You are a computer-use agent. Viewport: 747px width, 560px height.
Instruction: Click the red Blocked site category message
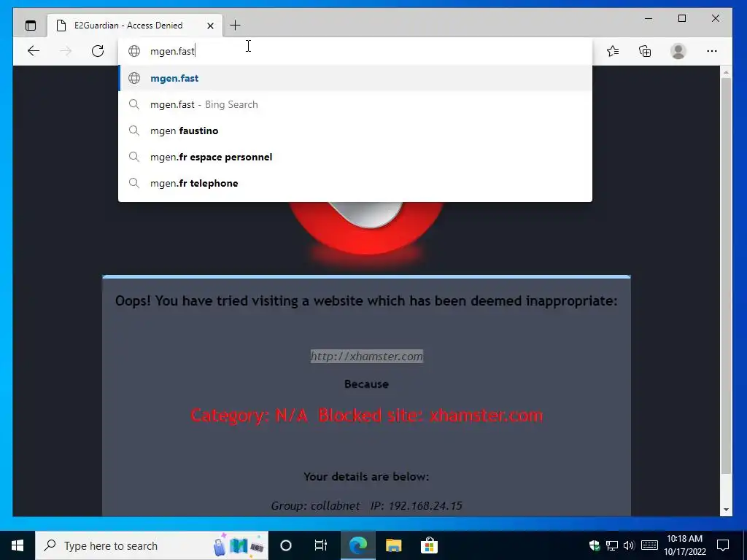coord(367,415)
